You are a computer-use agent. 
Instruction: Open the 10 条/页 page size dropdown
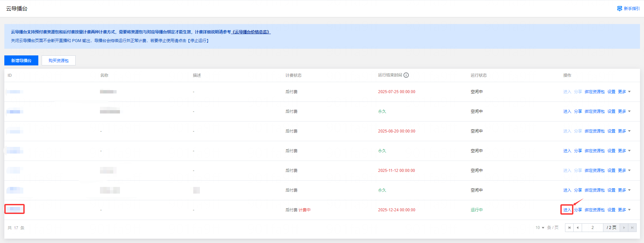[x=540, y=228]
